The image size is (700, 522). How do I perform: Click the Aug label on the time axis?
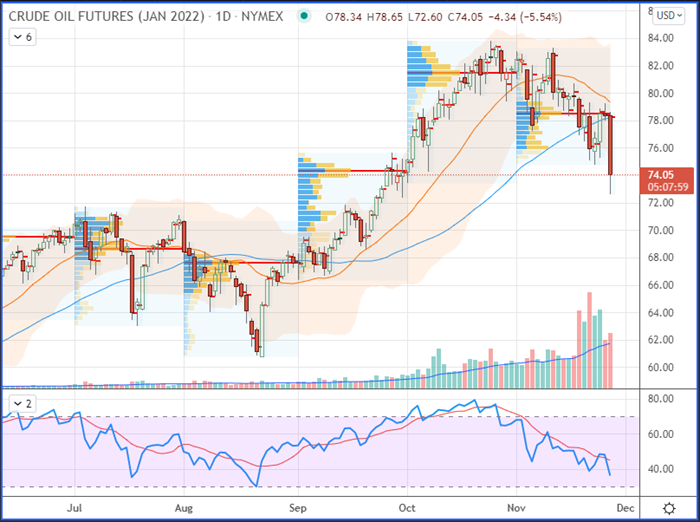(x=184, y=508)
